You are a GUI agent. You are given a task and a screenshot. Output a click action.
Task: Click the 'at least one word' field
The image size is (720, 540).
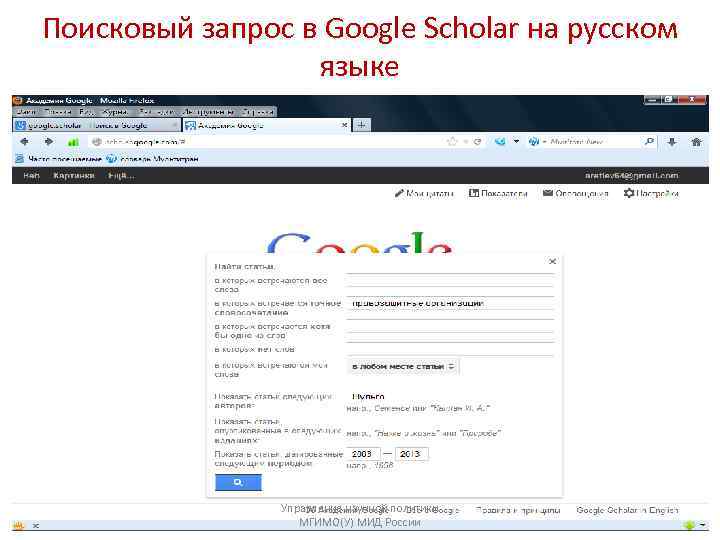[x=450, y=326]
